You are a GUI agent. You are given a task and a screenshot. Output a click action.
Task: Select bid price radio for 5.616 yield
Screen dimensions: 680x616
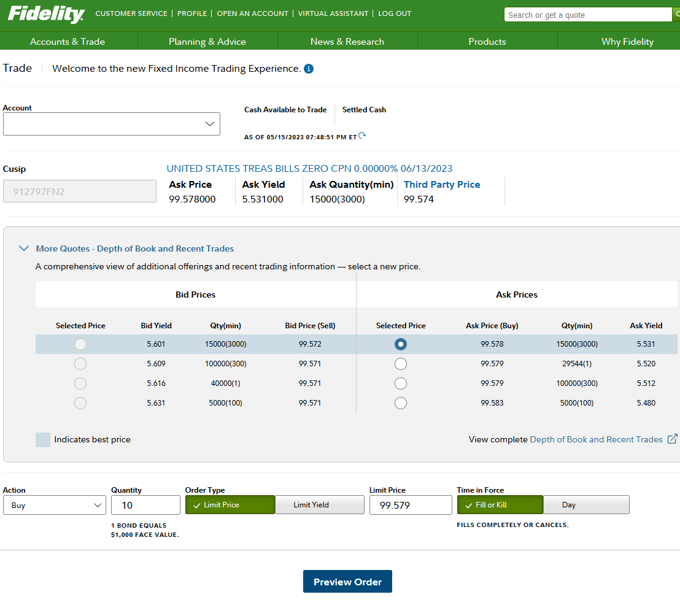(80, 383)
